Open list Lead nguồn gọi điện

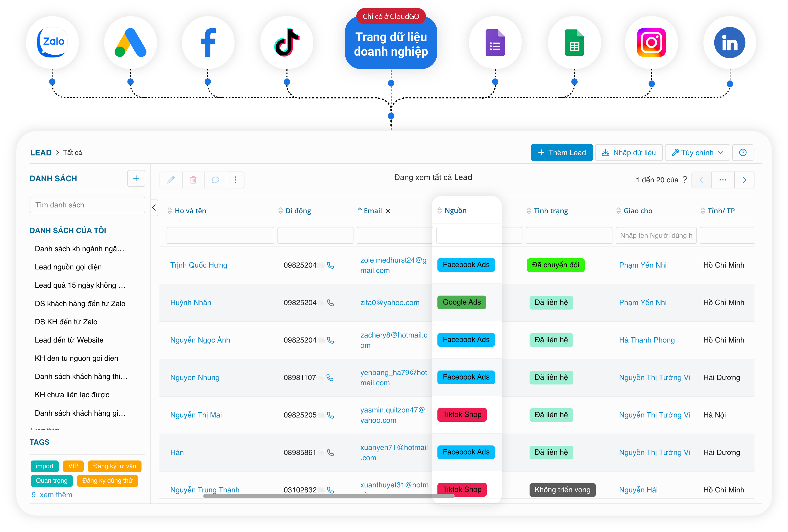coord(68,267)
